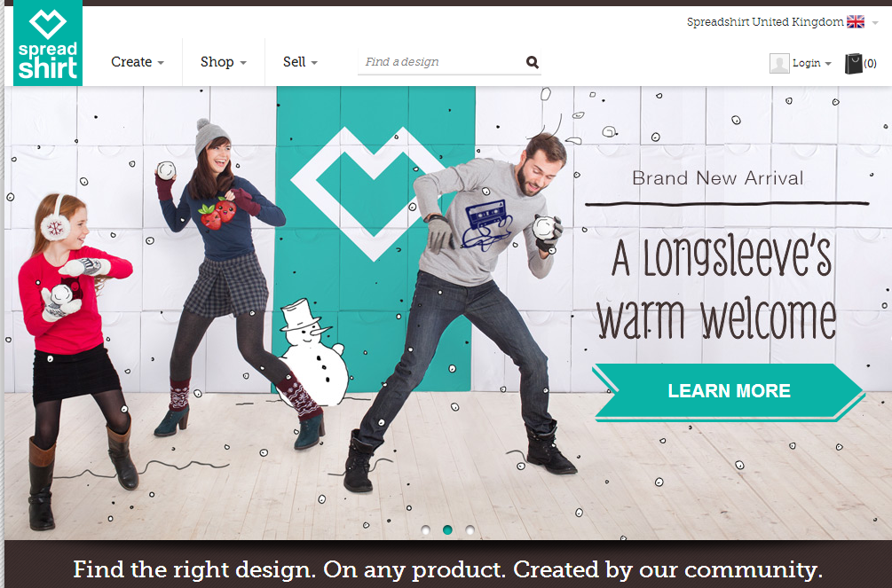Open the Sell menu

point(300,62)
